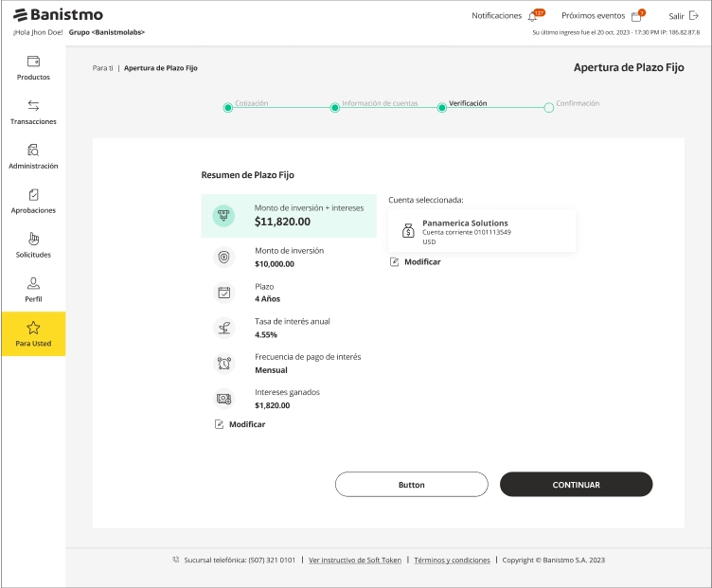Click the Frecuencia de pago clock icon
Viewport: 712px width, 588px height.
click(x=223, y=364)
